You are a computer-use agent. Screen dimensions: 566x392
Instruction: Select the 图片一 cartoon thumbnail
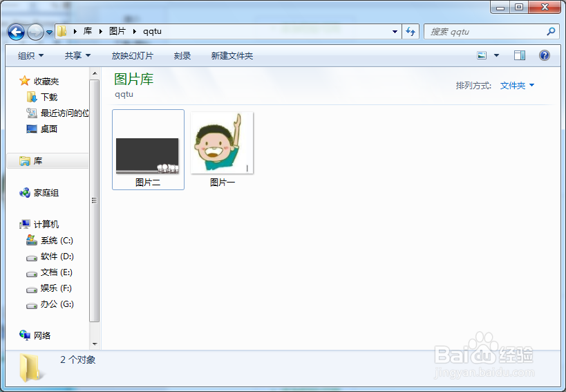pos(222,143)
